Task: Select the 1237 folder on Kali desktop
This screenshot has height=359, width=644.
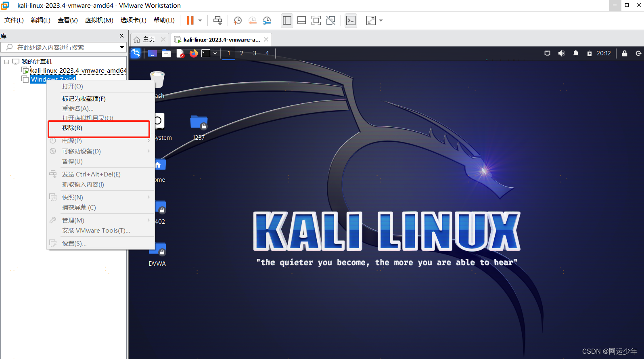Action: (x=199, y=128)
